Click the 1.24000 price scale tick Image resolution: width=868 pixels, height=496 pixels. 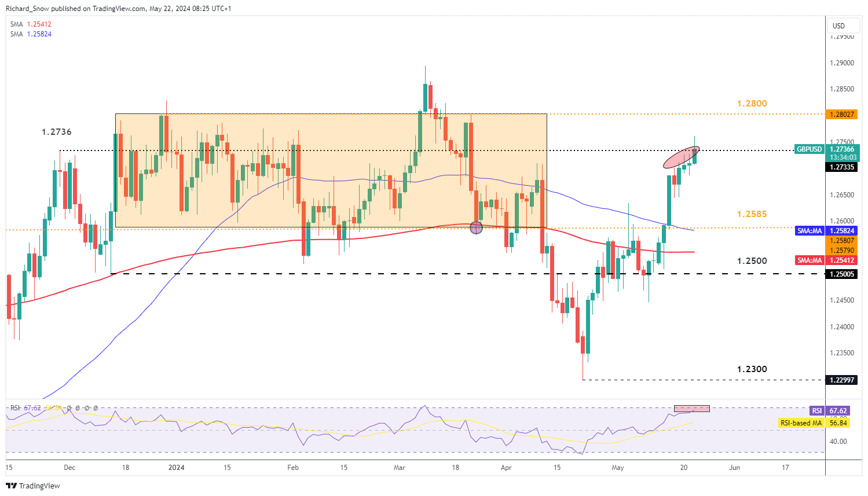pyautogui.click(x=843, y=327)
